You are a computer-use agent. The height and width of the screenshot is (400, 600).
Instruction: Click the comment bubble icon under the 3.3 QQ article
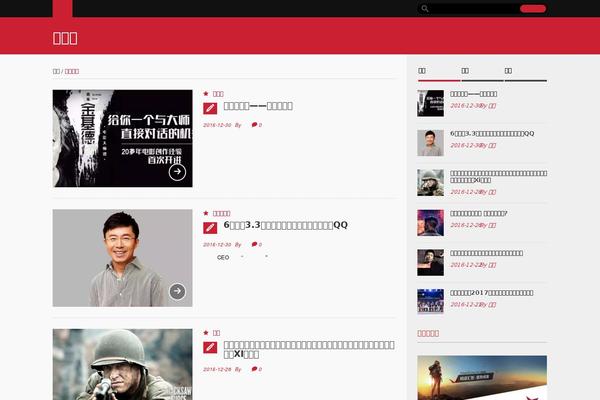click(254, 244)
